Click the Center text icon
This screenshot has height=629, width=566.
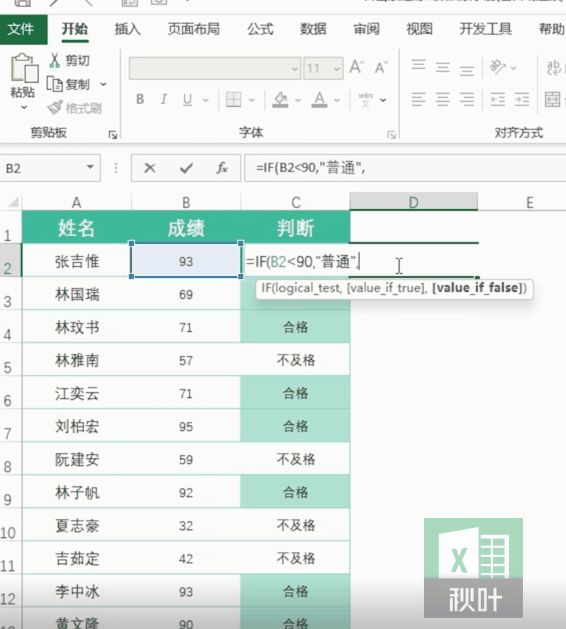(x=442, y=99)
